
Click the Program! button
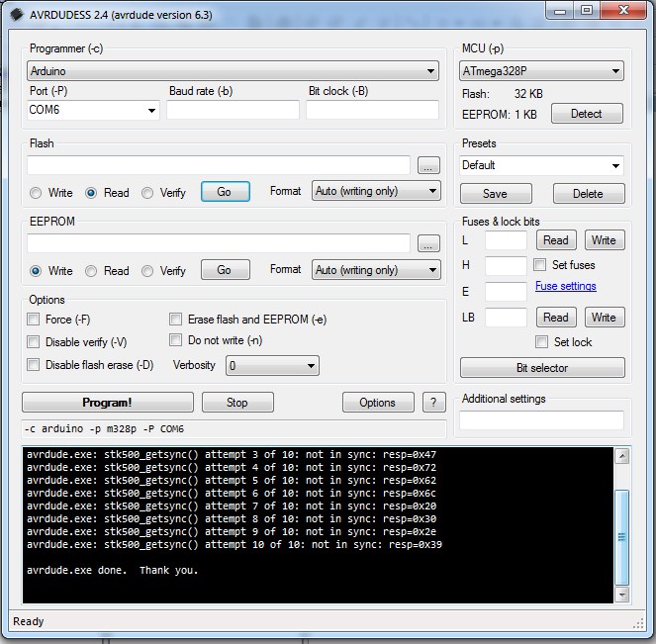click(x=108, y=403)
